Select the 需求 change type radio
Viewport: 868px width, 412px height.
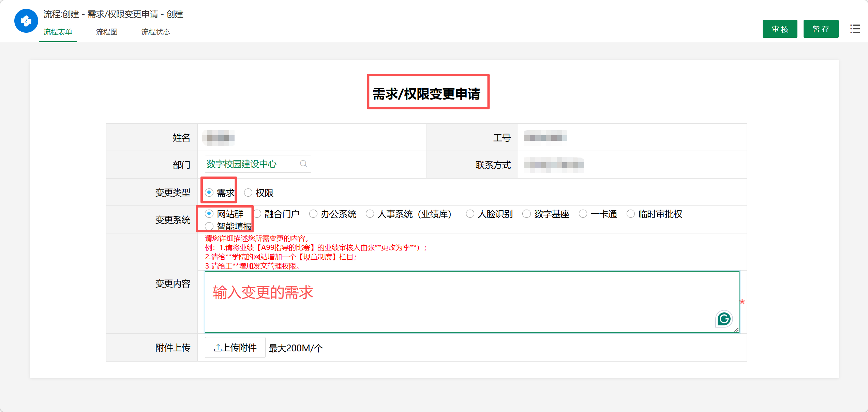[x=209, y=193]
